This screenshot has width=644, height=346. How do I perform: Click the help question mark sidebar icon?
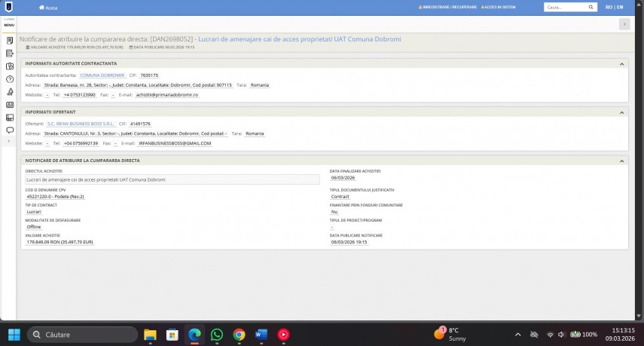click(10, 78)
